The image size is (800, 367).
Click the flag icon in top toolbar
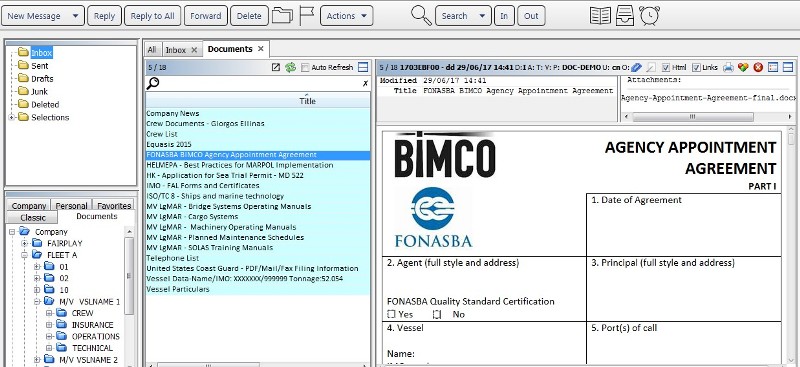[307, 15]
